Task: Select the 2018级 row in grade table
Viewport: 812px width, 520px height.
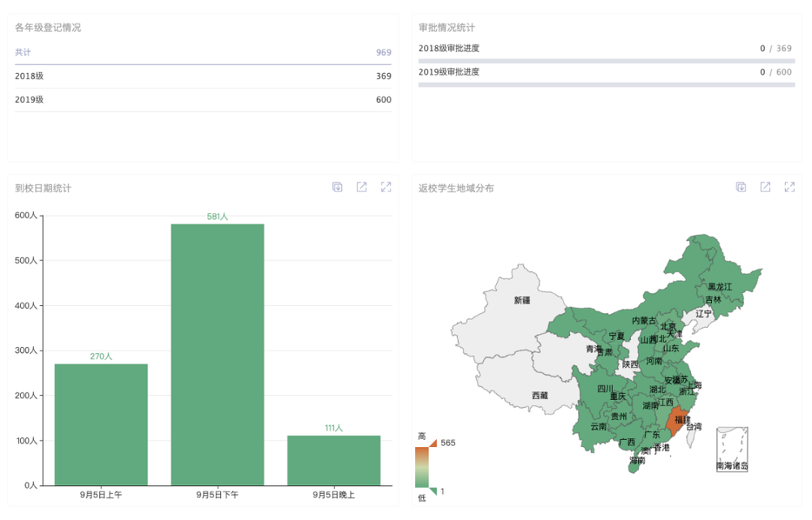Action: pyautogui.click(x=203, y=76)
